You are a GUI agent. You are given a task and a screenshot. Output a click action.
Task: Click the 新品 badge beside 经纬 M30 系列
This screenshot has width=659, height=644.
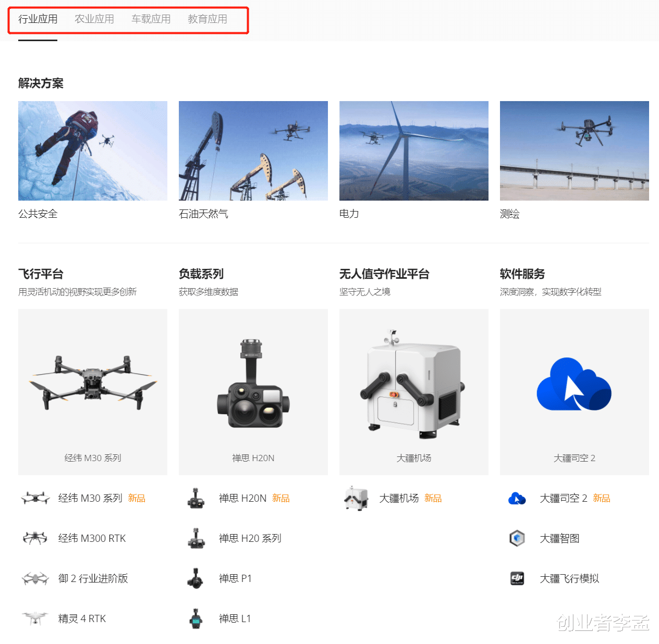point(137,498)
